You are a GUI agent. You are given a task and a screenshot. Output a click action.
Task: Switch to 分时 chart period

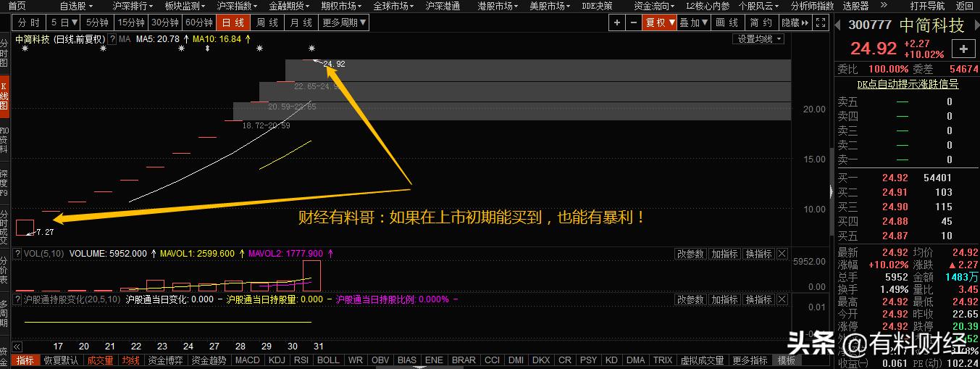[x=30, y=22]
